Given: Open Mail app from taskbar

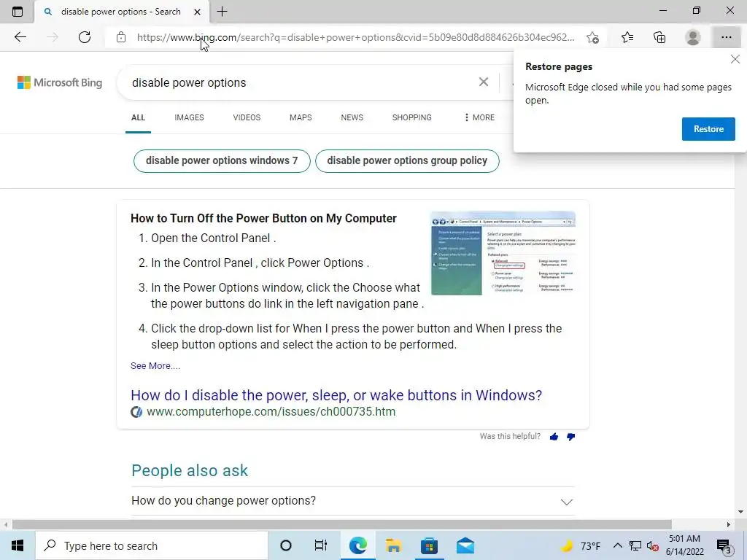Looking at the screenshot, I should pos(465,545).
